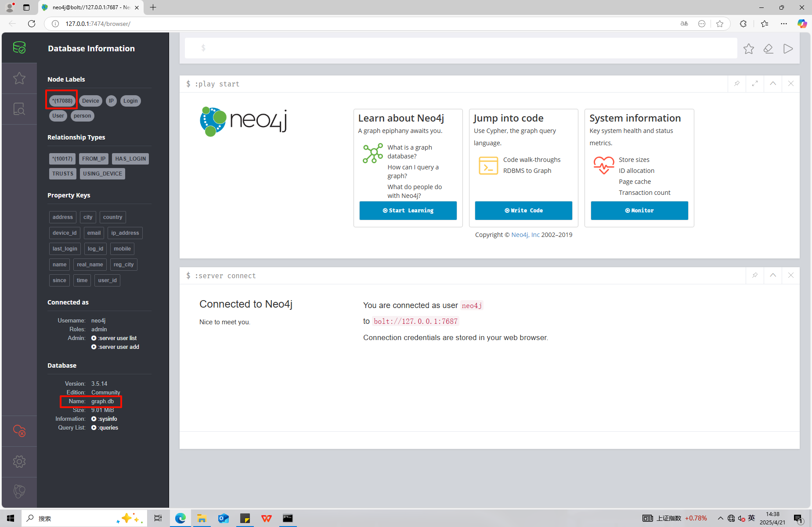Click the reg_city property key
This screenshot has width=812, height=527.
pos(124,265)
